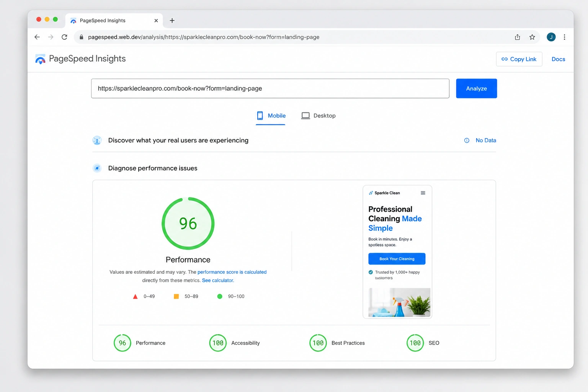Click the Accessibility category label
The image size is (588, 392).
(245, 343)
